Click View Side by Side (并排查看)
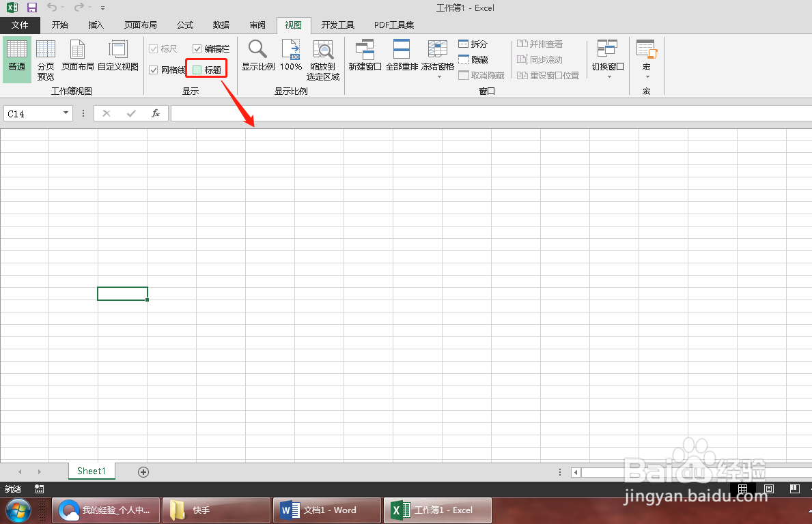The image size is (812, 524). [x=540, y=44]
